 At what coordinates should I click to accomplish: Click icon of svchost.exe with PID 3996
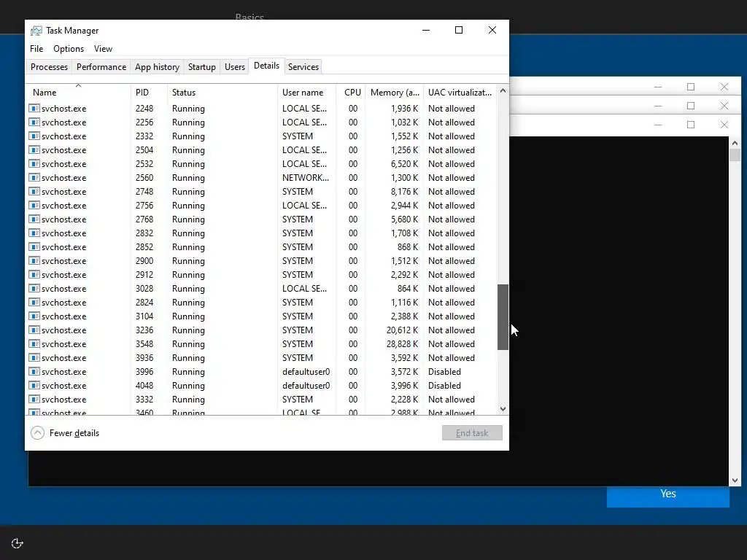[34, 371]
